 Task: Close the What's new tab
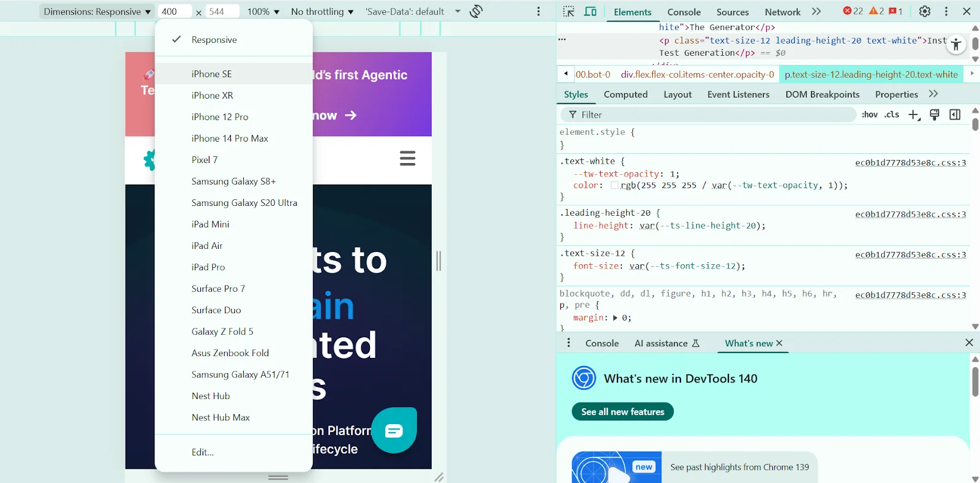pyautogui.click(x=779, y=343)
